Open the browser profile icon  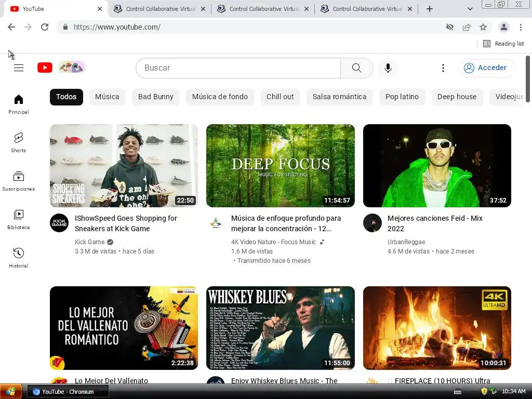coord(504,27)
